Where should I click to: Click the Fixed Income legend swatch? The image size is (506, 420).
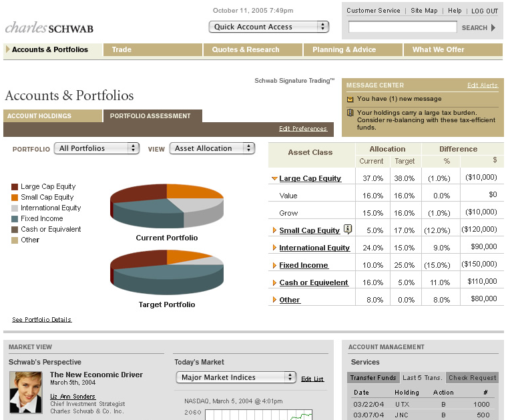(15, 218)
